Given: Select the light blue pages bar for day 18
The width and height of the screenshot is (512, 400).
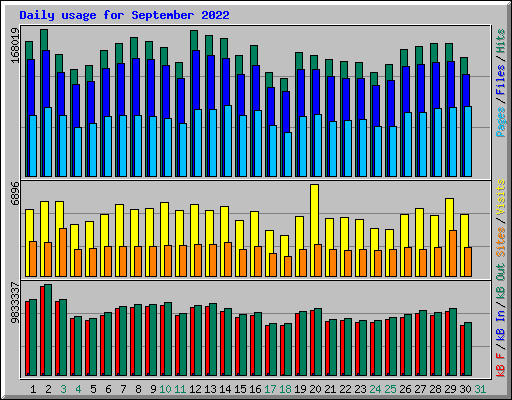Looking at the screenshot, I should [288, 155].
